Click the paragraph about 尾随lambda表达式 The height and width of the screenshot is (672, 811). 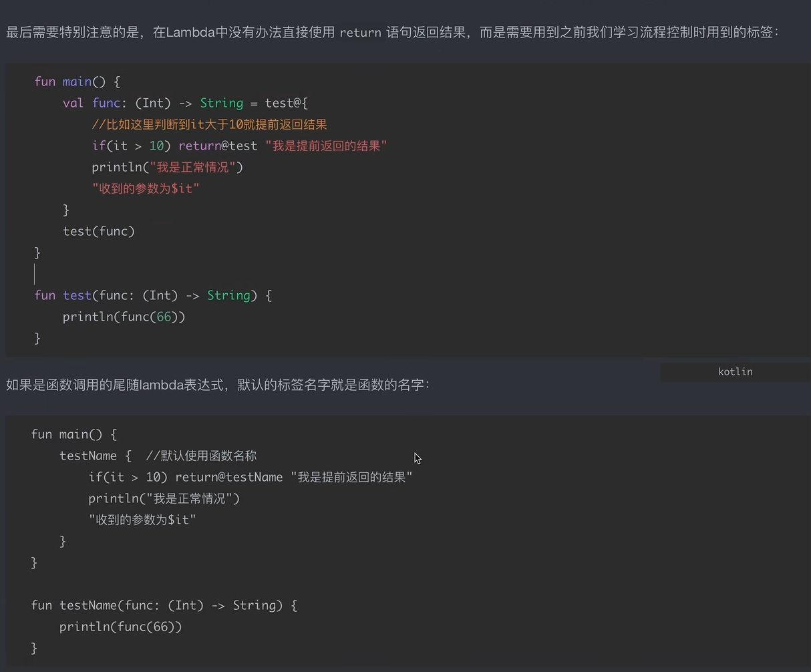218,385
